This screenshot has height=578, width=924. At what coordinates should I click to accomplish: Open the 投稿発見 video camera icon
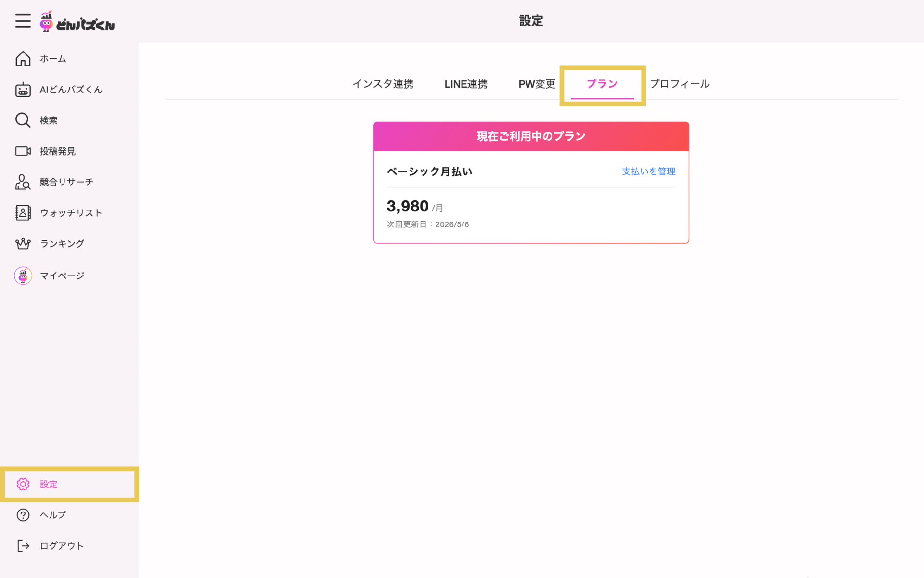click(23, 151)
